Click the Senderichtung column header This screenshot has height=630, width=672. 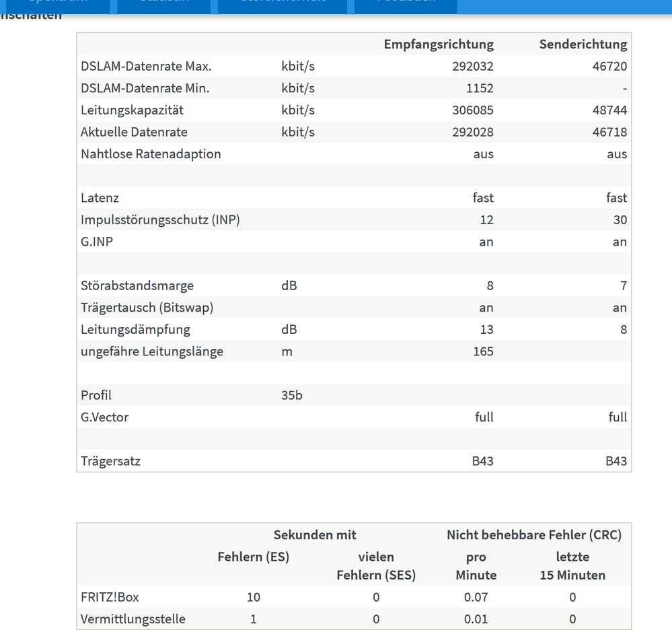[x=583, y=44]
